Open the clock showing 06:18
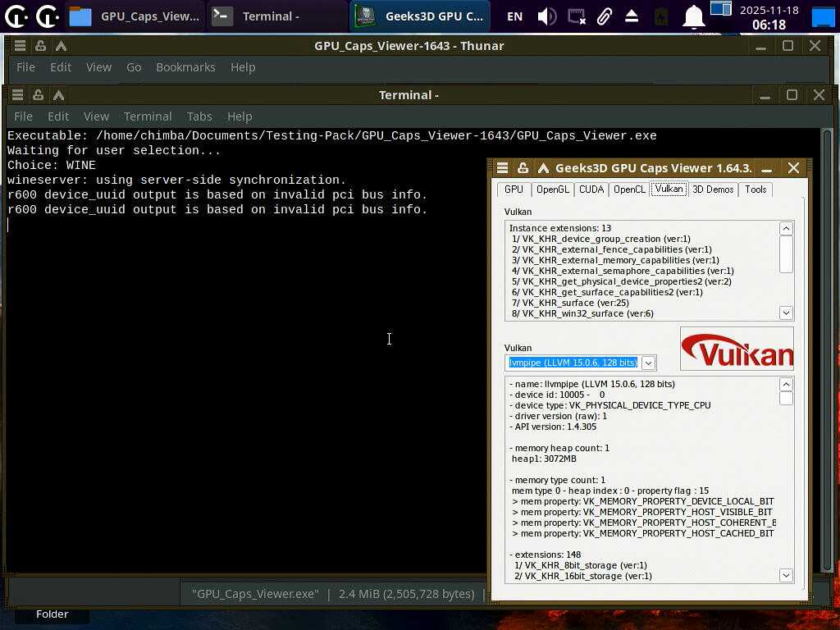Viewport: 840px width, 630px height. (x=769, y=17)
